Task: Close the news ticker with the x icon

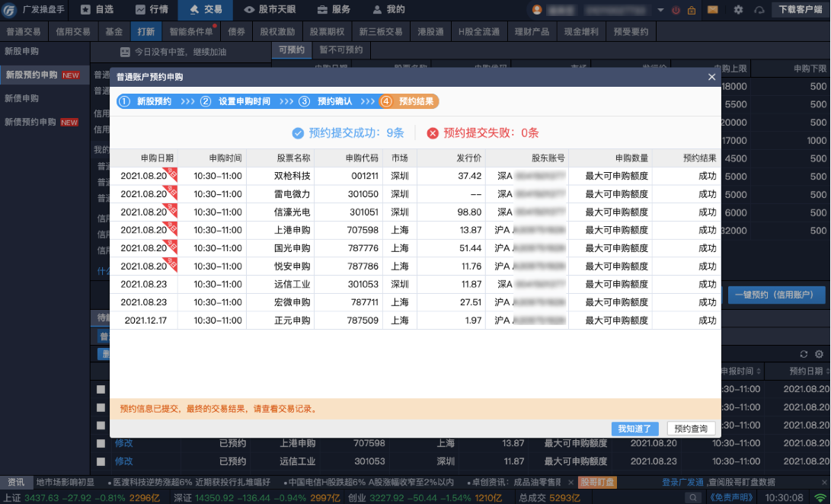Action: [571, 482]
